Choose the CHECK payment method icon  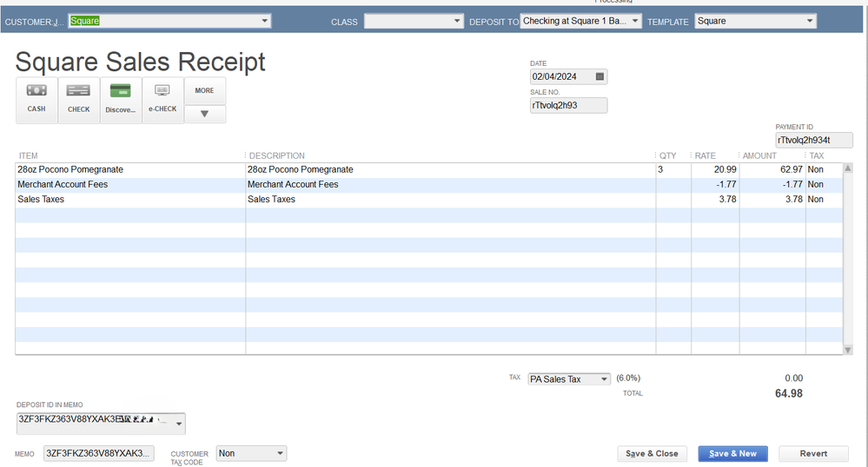(79, 99)
